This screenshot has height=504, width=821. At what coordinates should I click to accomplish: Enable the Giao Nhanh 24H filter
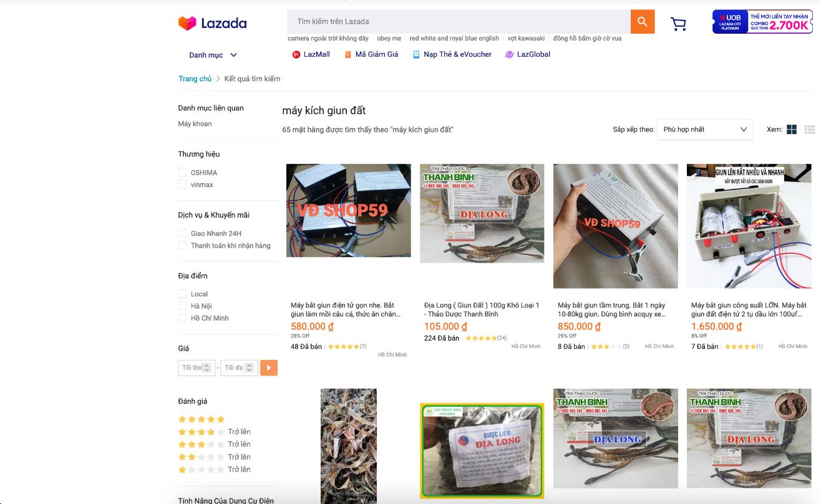point(182,233)
